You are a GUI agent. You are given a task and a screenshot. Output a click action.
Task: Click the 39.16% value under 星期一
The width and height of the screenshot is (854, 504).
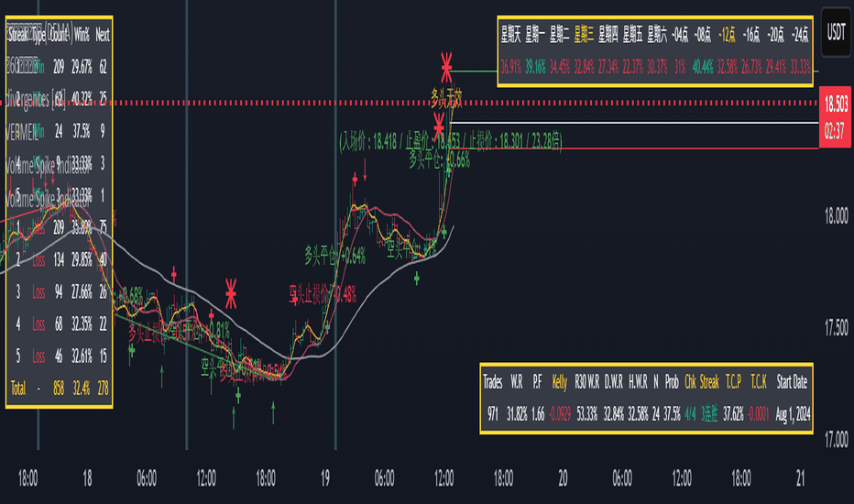[535, 67]
